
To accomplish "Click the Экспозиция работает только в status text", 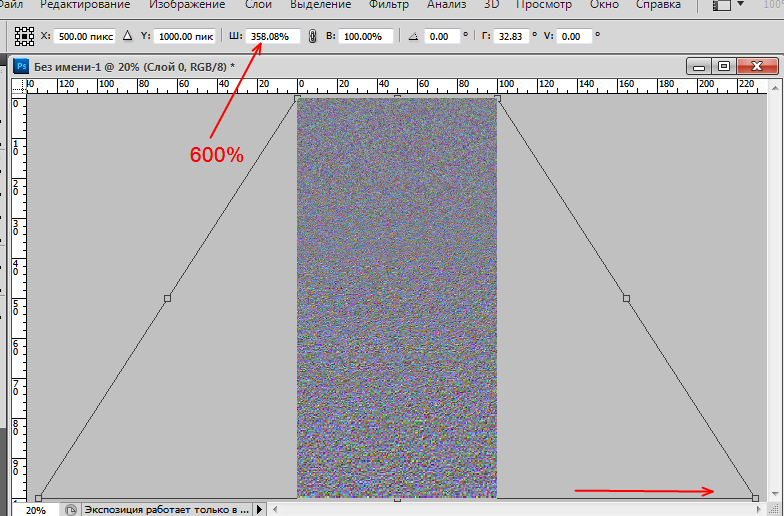I will tap(166, 510).
